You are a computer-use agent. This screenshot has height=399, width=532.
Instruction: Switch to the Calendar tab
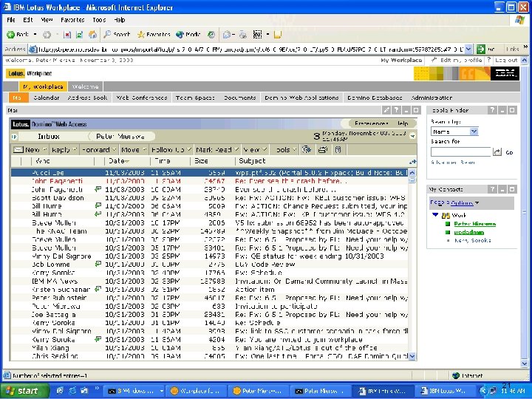tap(47, 98)
